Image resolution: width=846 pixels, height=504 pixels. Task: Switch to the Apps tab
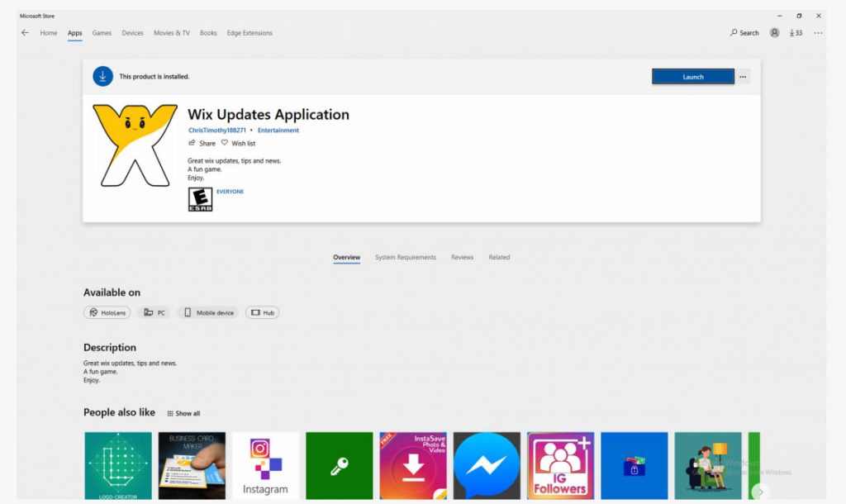pos(75,33)
